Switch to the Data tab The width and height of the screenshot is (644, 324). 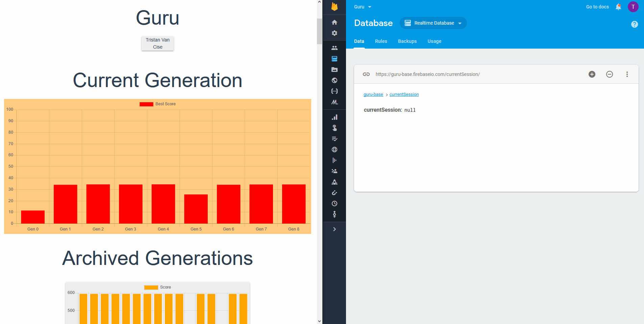tap(359, 41)
